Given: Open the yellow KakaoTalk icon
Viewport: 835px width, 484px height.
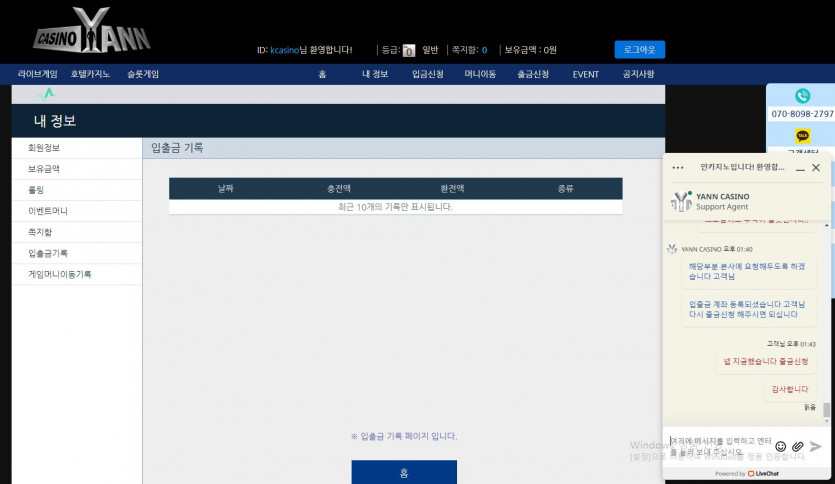Looking at the screenshot, I should [x=803, y=136].
